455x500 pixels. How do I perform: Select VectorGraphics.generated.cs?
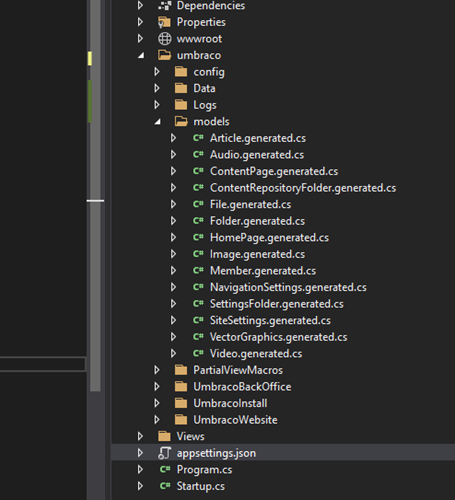(278, 337)
